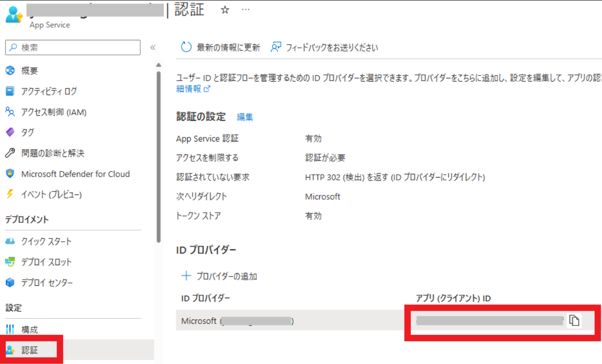The width and height of the screenshot is (602, 364).
Task: Click the feedback icon フィードバックをお送りください
Action: (276, 47)
